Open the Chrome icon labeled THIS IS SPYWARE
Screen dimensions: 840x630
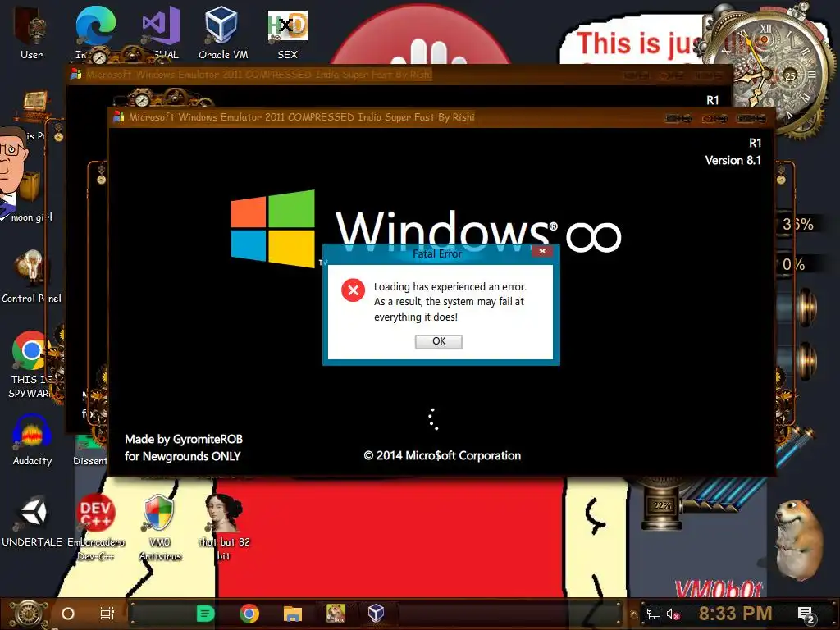tap(30, 364)
